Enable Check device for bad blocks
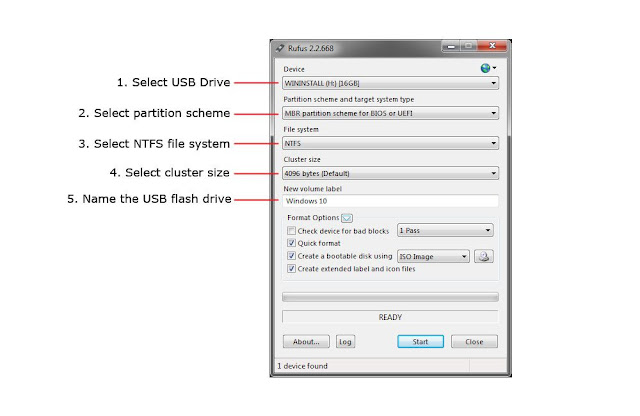Image resolution: width=640 pixels, height=416 pixels. tap(291, 231)
